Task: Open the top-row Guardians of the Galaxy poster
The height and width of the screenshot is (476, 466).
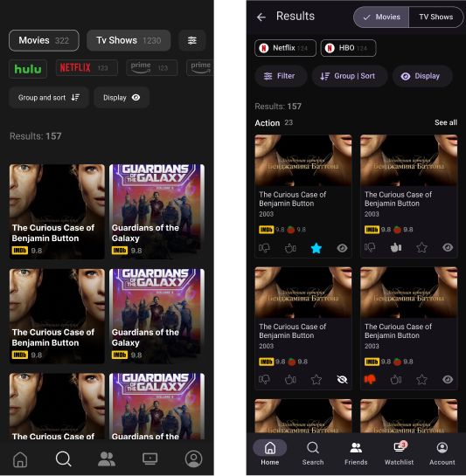Action: [x=156, y=211]
